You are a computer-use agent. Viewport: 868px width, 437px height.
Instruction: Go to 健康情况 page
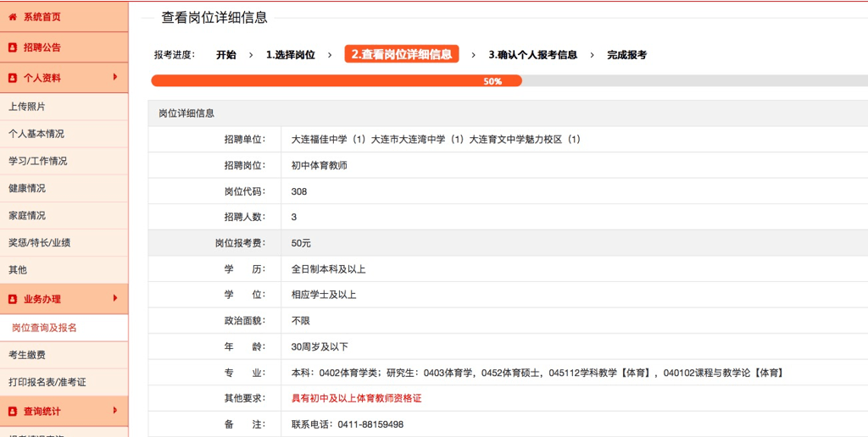[27, 188]
